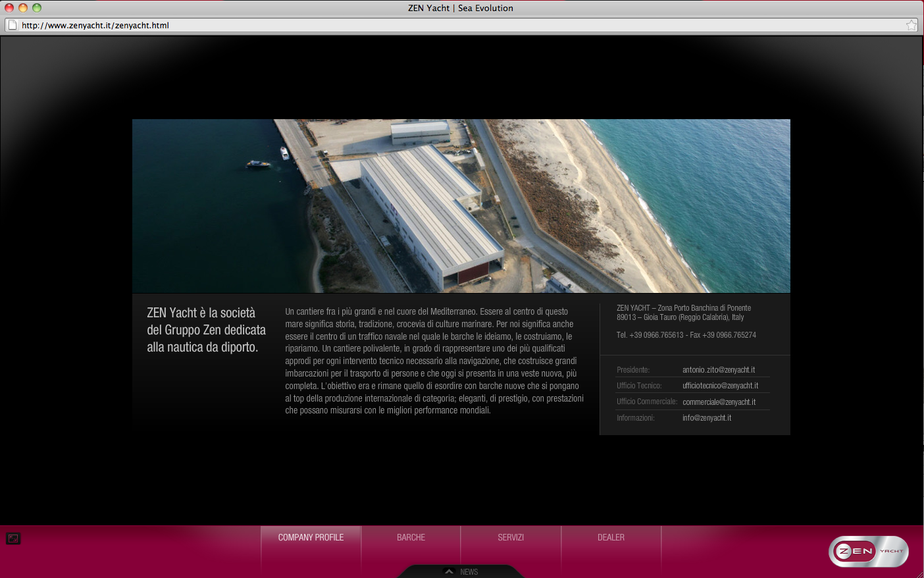The image size is (924, 578).
Task: Expand the NEWS panel arrow
Action: coord(449,571)
